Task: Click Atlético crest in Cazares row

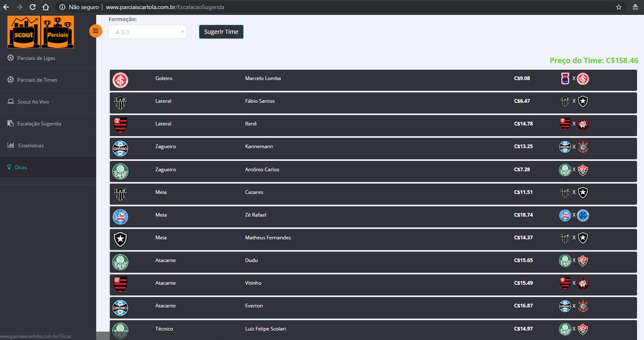Action: [120, 193]
